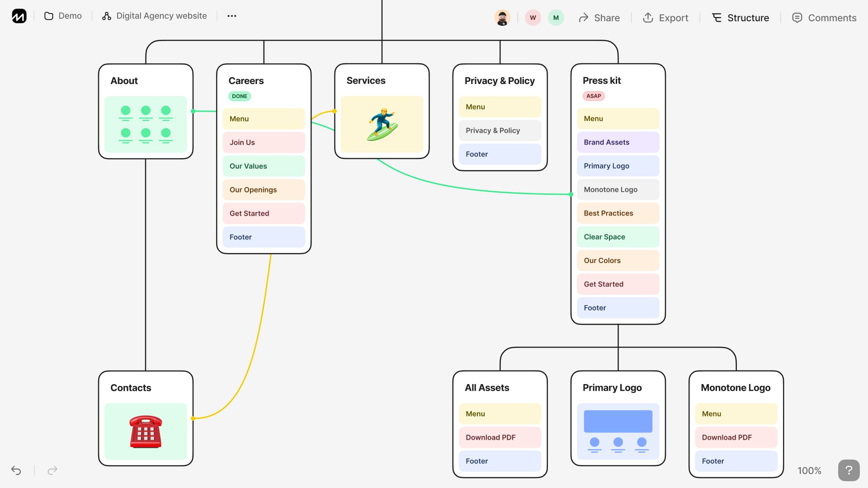Viewport: 868px width, 488px height.
Task: Toggle the ASAP badge on Press kit
Action: coord(593,96)
